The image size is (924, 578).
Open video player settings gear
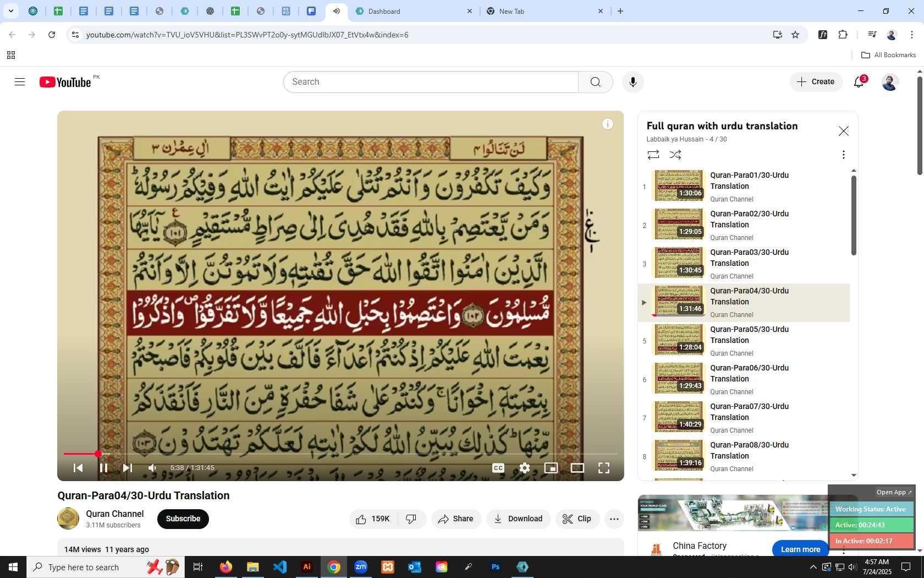[525, 468]
